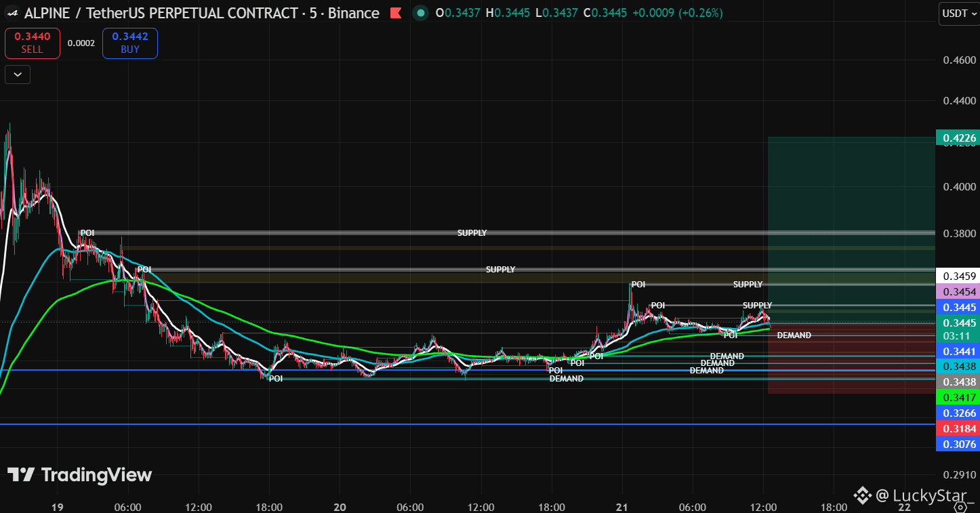This screenshot has height=513, width=980.
Task: Click the 0.3800 price axis label
Action: click(x=960, y=234)
